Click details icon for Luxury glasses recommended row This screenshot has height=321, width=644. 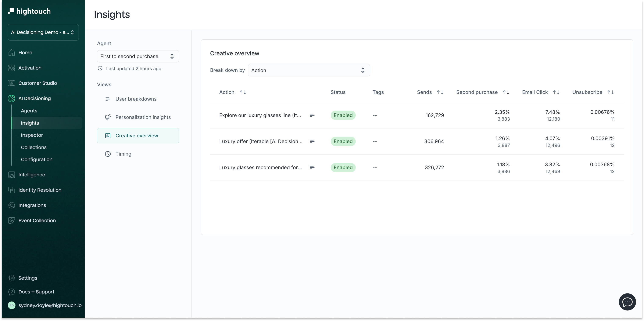[312, 167]
